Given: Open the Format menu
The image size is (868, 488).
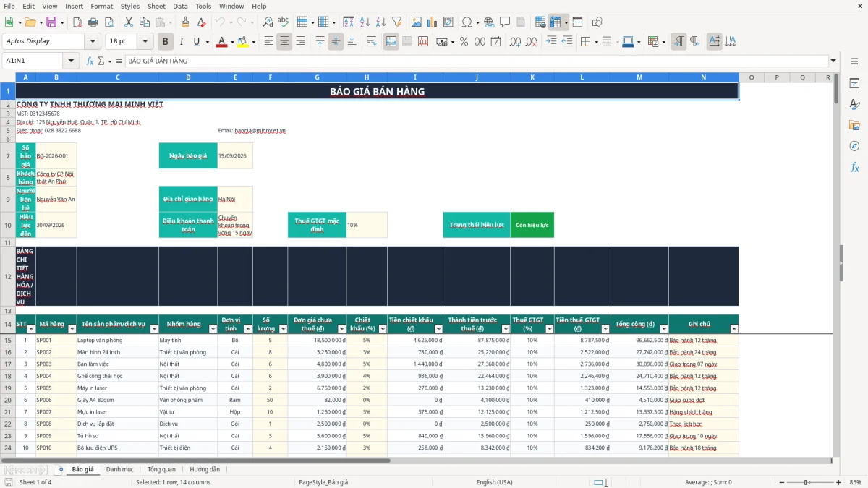Looking at the screenshot, I should pos(101,6).
